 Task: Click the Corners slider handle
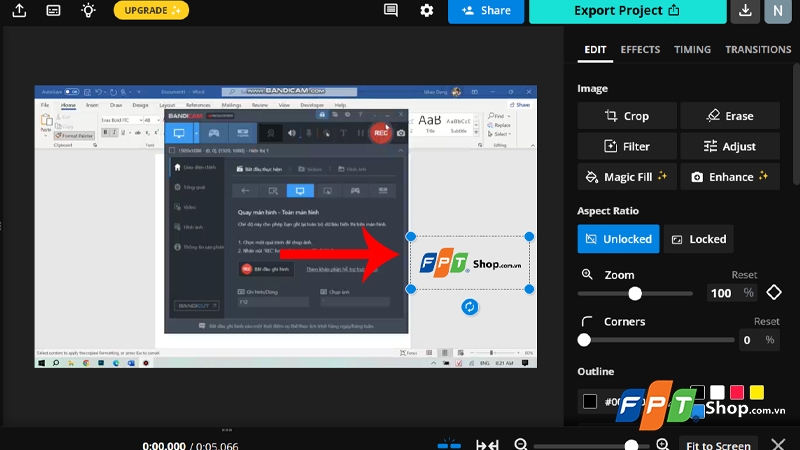tap(584, 340)
